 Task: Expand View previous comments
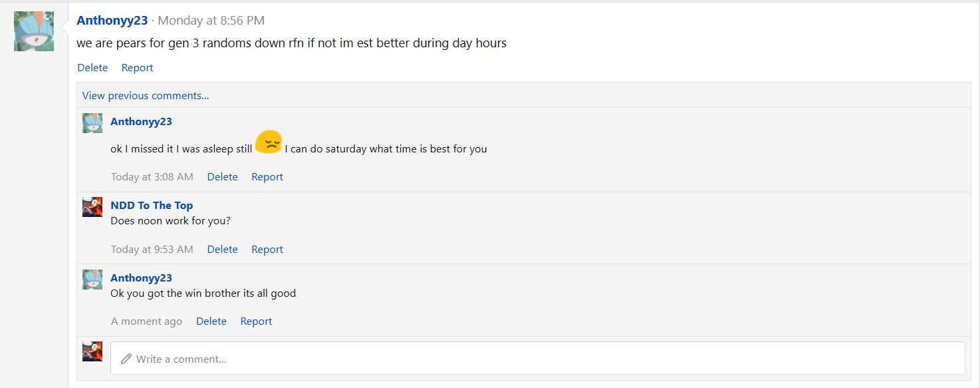[x=146, y=95]
